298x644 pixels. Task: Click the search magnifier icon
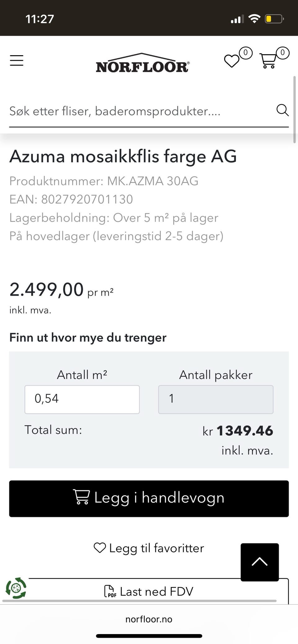point(282,110)
